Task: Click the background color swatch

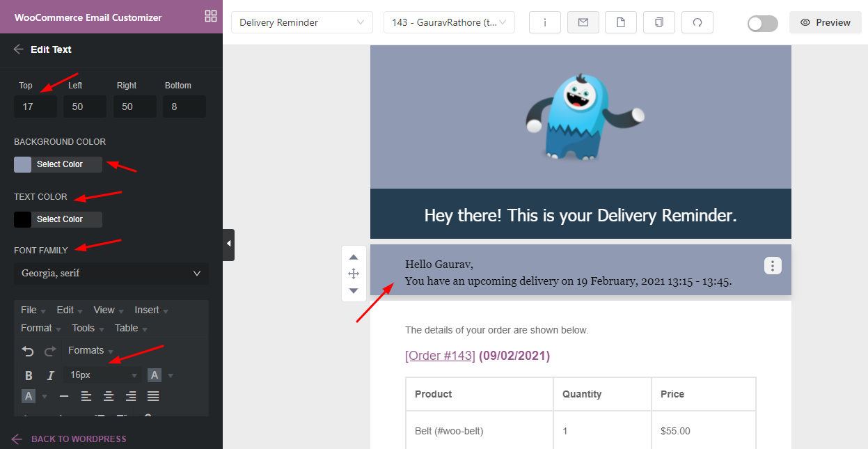Action: click(22, 164)
